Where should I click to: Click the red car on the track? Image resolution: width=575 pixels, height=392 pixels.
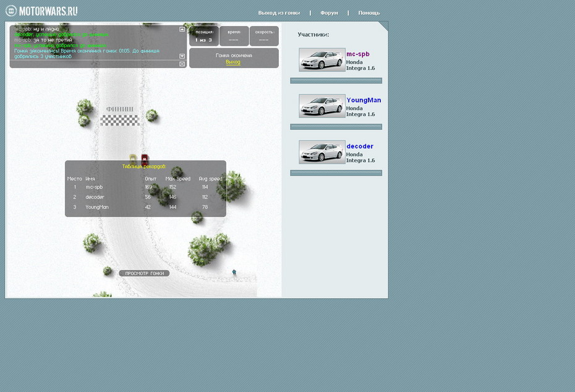tap(145, 160)
